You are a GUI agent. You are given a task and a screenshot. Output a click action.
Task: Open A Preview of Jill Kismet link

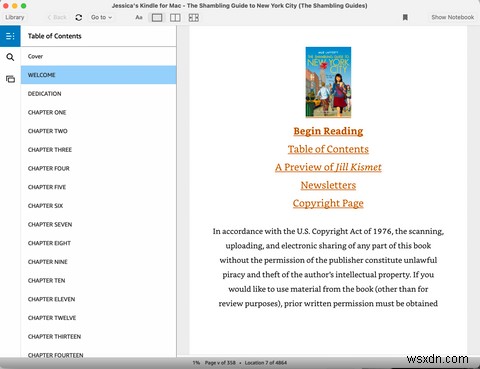tap(328, 167)
